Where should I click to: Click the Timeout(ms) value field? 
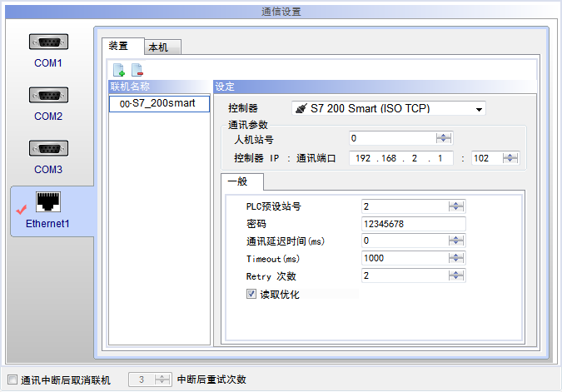(x=405, y=259)
